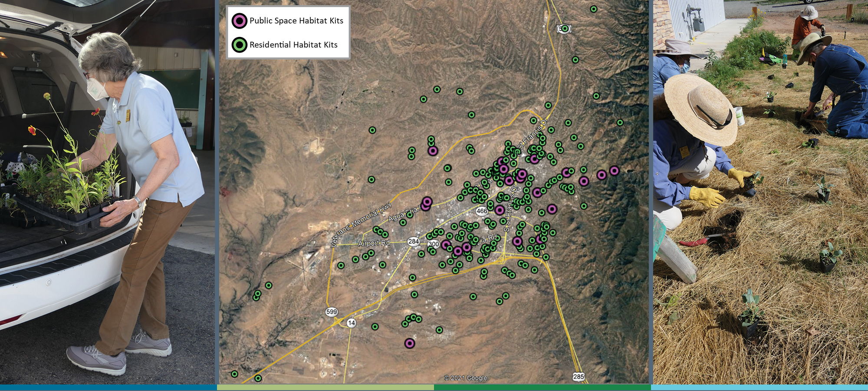Select the 284 highway shield near Airport Rd

pos(414,242)
